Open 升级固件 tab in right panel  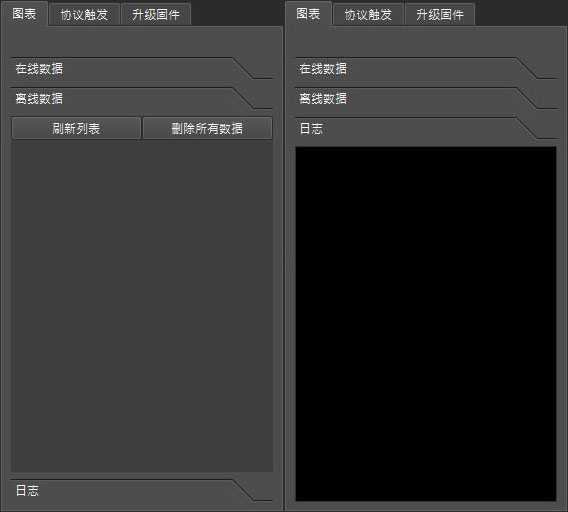tap(440, 15)
